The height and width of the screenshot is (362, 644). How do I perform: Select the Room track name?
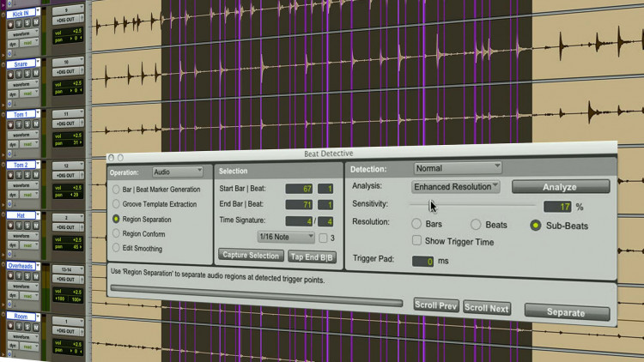pos(21,317)
